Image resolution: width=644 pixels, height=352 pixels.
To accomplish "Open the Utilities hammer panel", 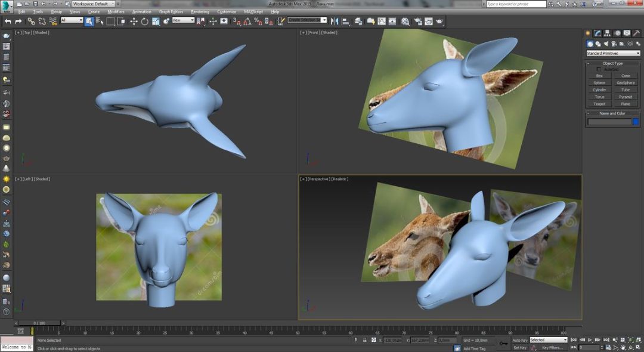I will tap(636, 33).
